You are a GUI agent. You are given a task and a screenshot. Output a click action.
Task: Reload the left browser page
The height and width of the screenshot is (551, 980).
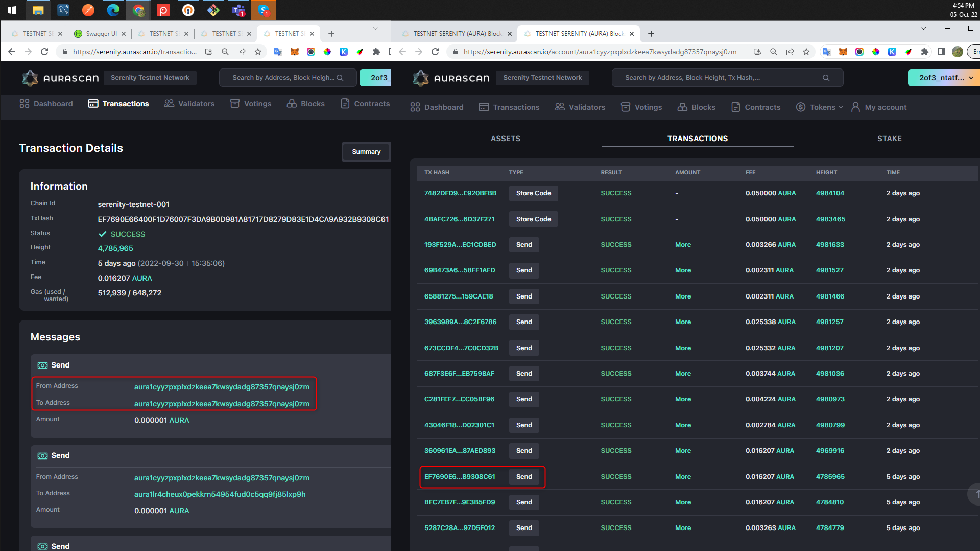(x=44, y=52)
